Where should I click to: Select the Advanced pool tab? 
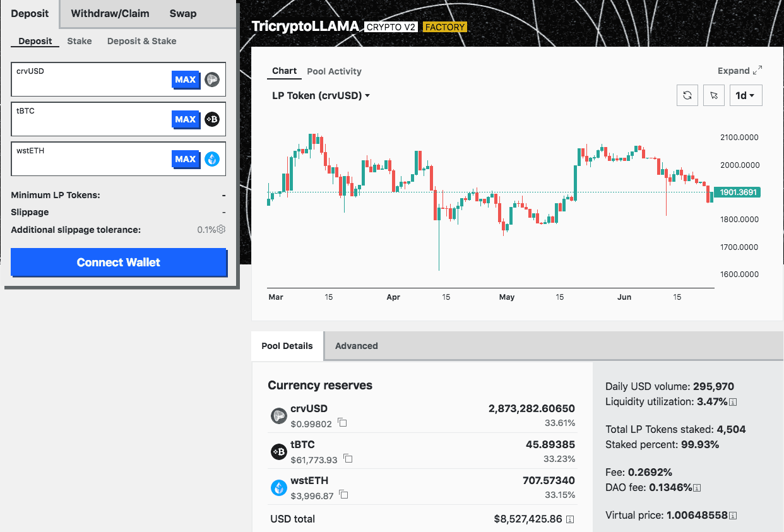click(356, 346)
